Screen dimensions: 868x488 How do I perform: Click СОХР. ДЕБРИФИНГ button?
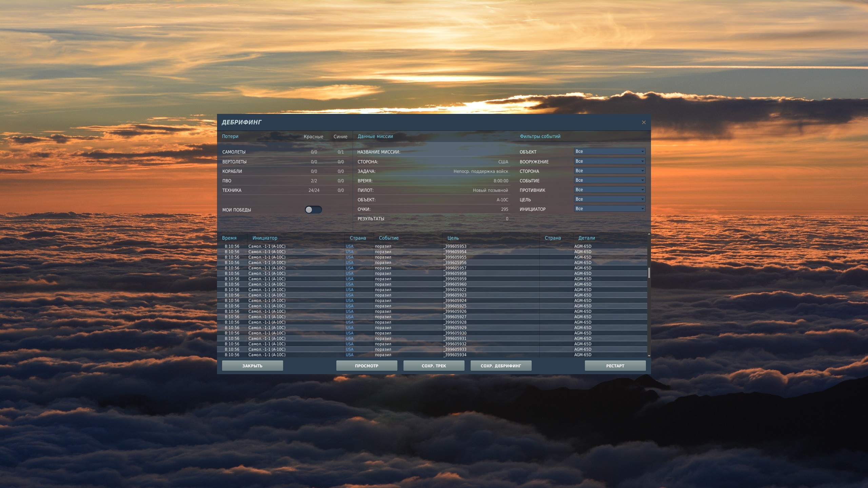pyautogui.click(x=501, y=366)
